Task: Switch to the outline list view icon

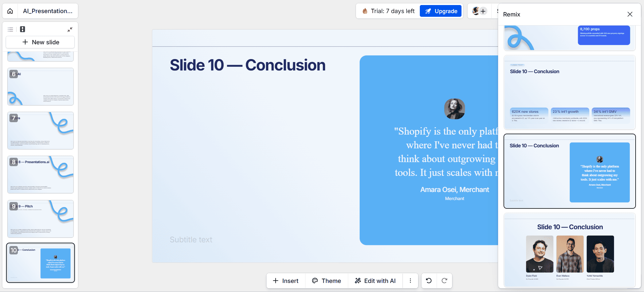Action: (10, 30)
